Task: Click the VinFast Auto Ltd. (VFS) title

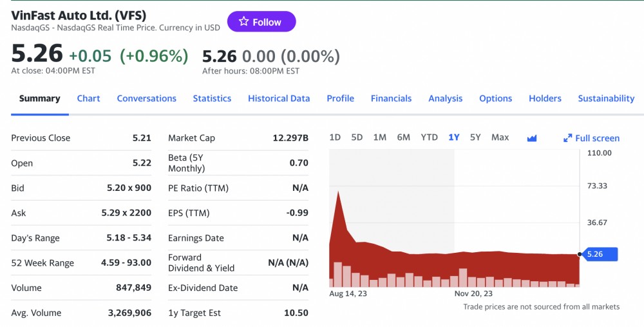Action: pos(79,15)
